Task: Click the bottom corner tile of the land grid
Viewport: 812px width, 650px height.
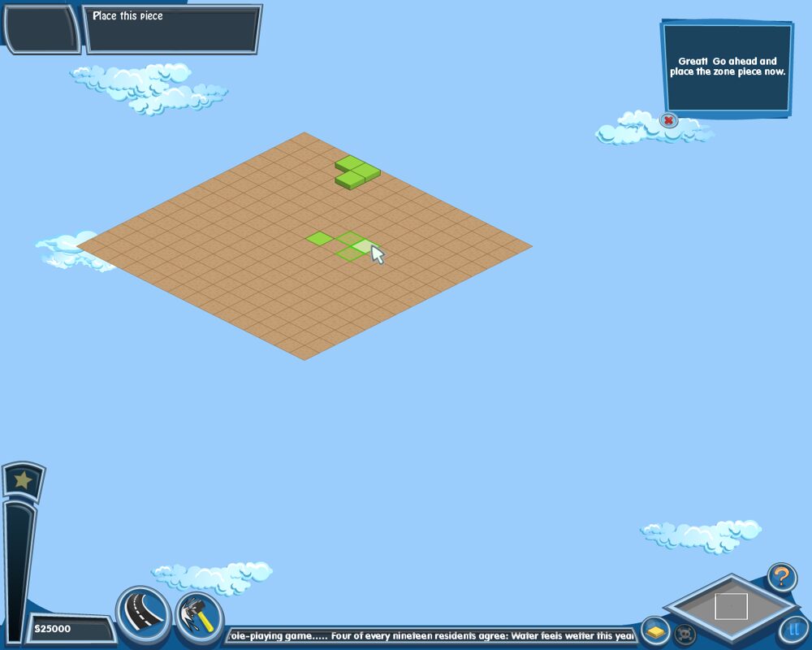Action: point(304,353)
